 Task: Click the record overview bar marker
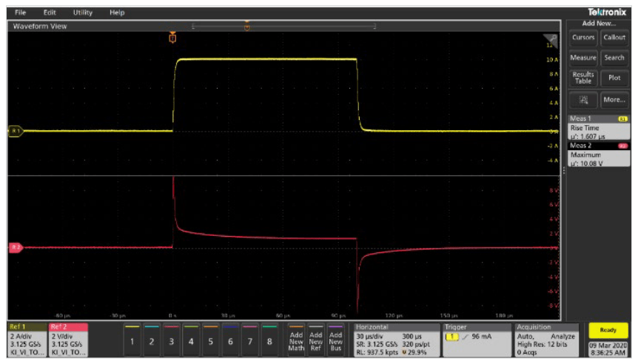(x=247, y=27)
